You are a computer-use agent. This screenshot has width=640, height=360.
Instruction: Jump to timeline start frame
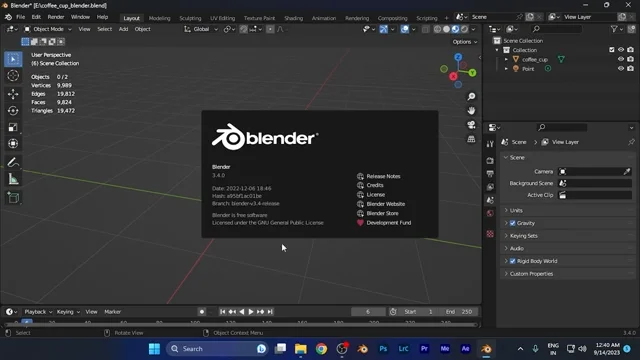pyautogui.click(x=222, y=312)
